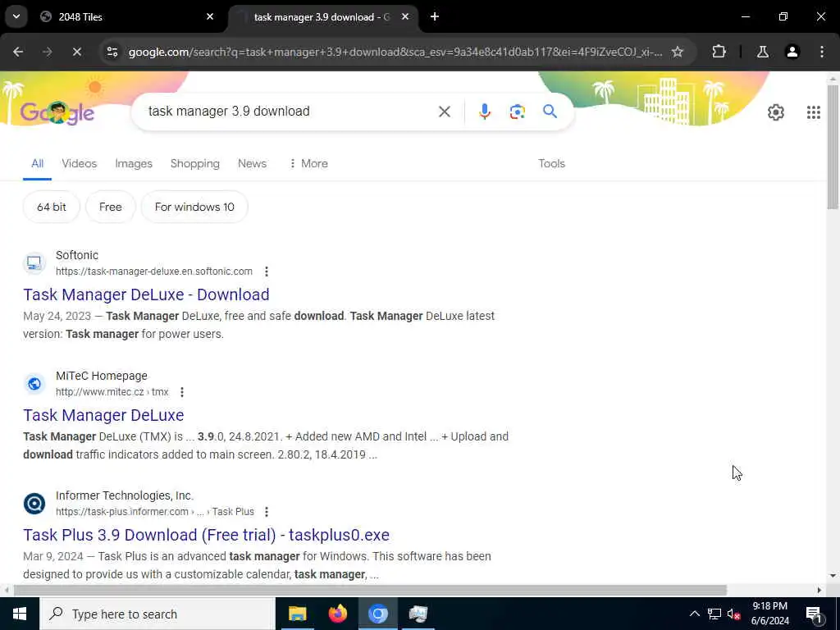Click the horizontal page scrollbar
The image size is (840, 630).
point(370,591)
